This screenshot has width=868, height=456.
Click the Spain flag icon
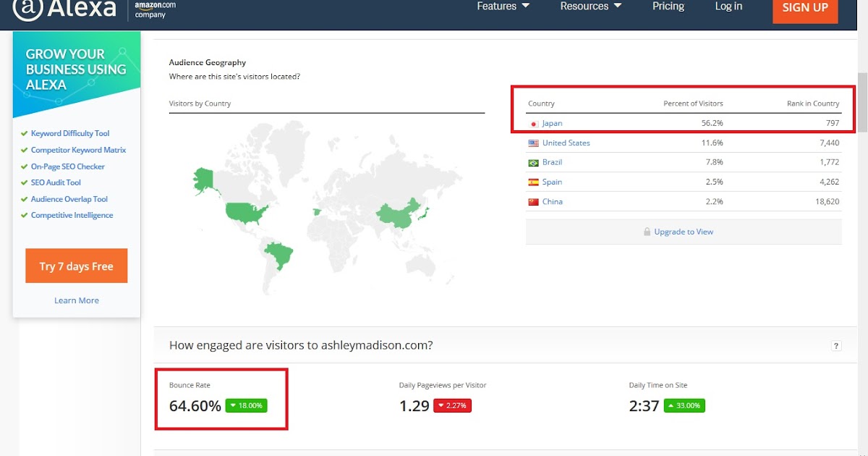pyautogui.click(x=534, y=182)
